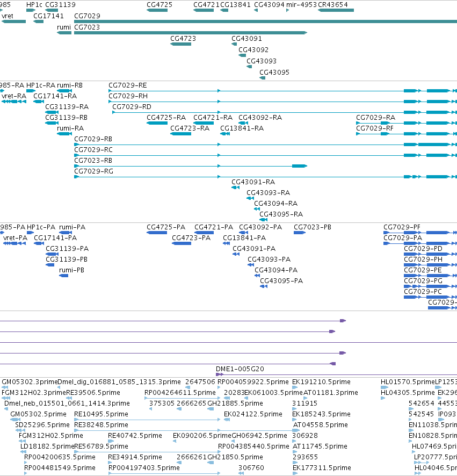The width and height of the screenshot is (457, 476).
Task: Select the CG17141-PA protein label
Action: pos(55,237)
